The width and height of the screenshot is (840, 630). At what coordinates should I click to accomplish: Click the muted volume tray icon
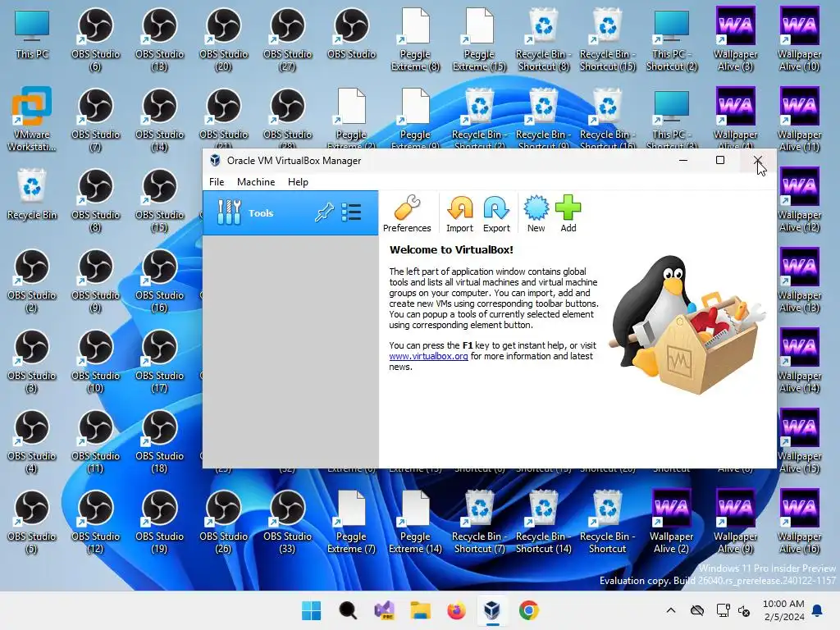tap(744, 610)
